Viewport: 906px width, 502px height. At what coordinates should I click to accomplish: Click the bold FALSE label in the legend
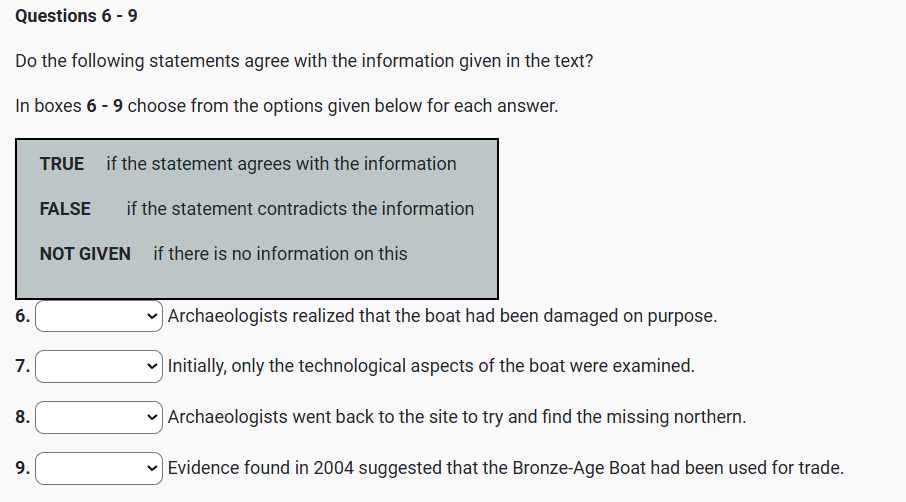65,209
